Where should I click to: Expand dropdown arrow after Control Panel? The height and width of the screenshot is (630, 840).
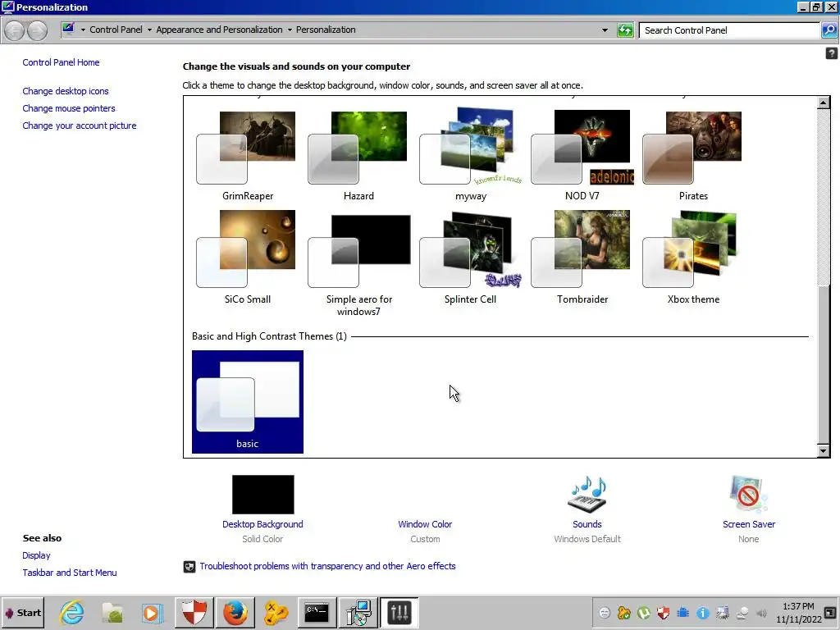tap(149, 30)
